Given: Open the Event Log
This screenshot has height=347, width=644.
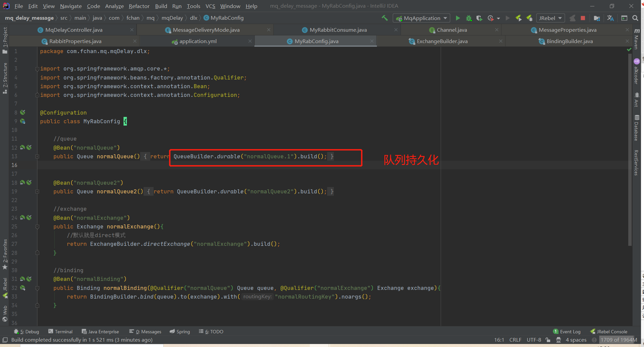Looking at the screenshot, I should coord(567,331).
